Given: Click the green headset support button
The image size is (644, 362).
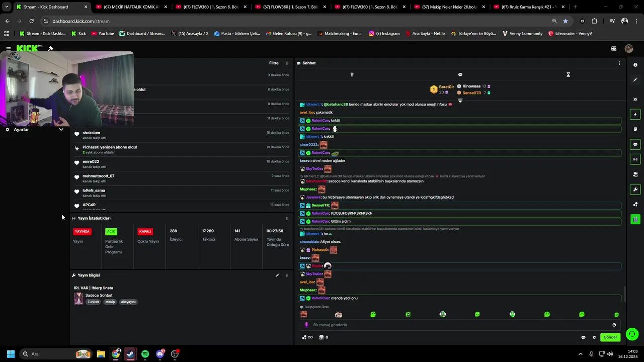Looking at the screenshot, I should 632,334.
